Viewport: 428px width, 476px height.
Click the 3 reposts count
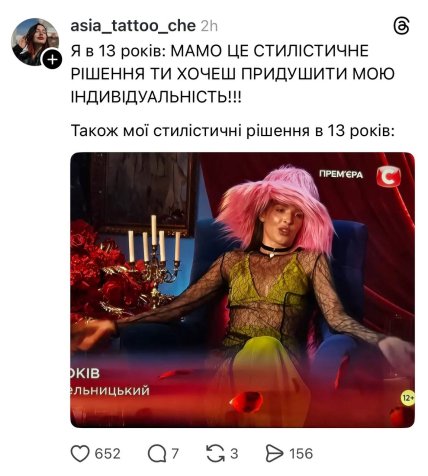pyautogui.click(x=234, y=454)
